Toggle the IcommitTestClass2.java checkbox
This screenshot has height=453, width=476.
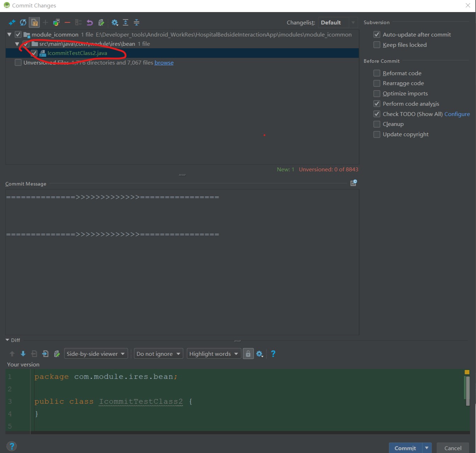34,53
